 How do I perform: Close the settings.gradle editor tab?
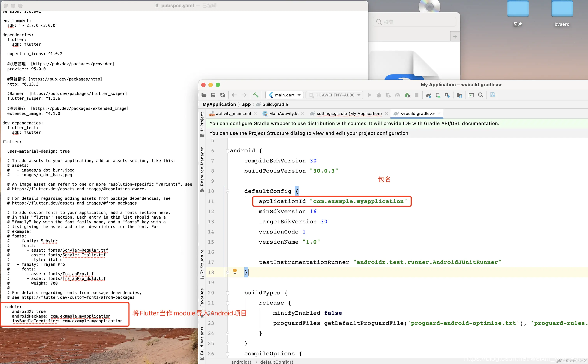pos(386,114)
